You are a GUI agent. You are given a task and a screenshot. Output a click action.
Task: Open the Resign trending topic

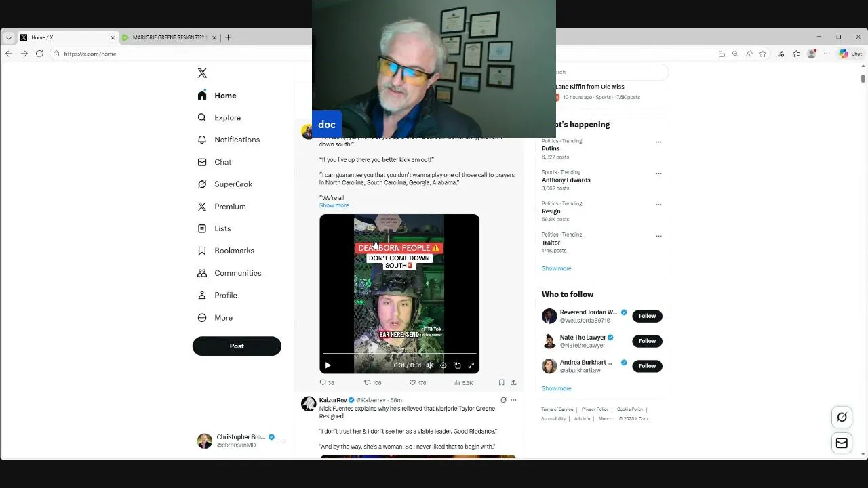click(x=551, y=211)
